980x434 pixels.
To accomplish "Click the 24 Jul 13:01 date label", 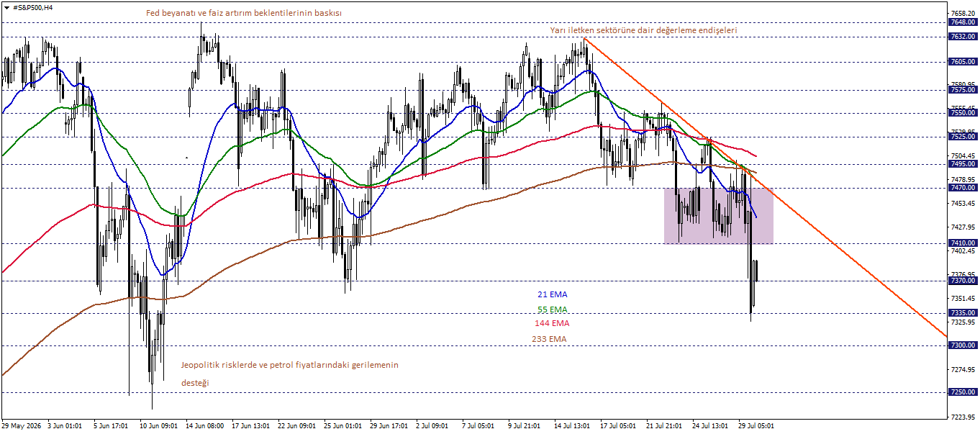I will (x=710, y=425).
